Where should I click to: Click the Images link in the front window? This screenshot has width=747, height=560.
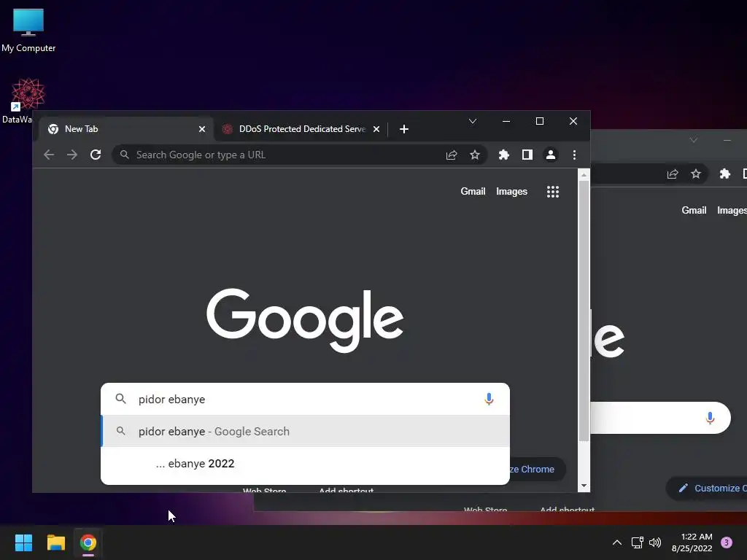(x=511, y=192)
